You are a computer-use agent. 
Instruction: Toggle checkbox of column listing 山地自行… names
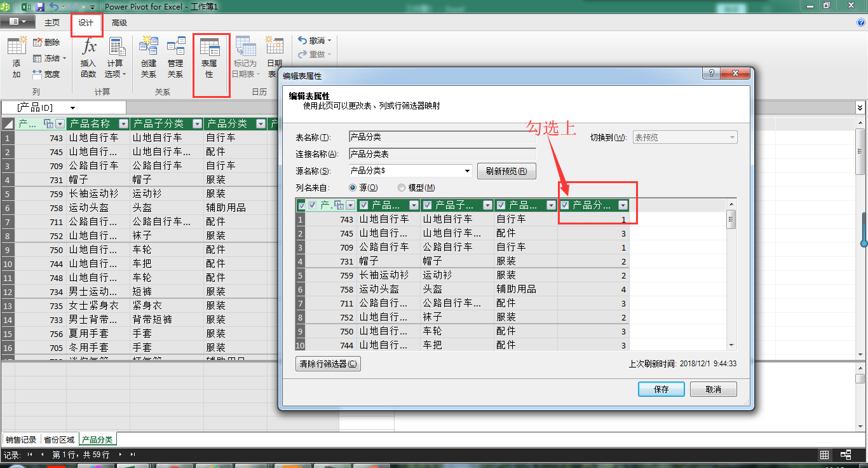click(x=364, y=205)
